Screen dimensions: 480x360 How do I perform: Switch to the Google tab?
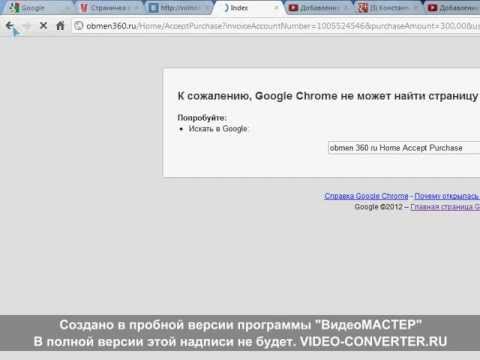37,8
